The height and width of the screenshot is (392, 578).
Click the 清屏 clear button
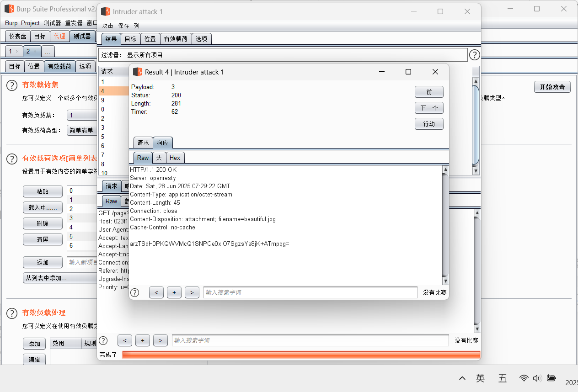click(43, 239)
